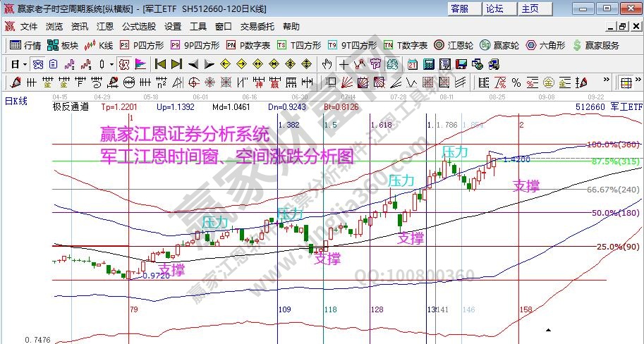644x344 pixels.
Task: Open the 设置 menu
Action: pos(173,27)
